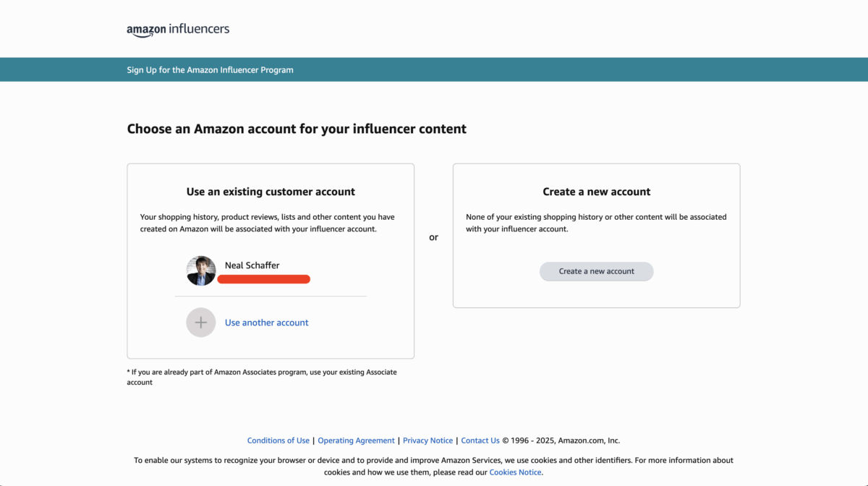Click the red redacted email bar
This screenshot has height=486, width=868.
263,279
